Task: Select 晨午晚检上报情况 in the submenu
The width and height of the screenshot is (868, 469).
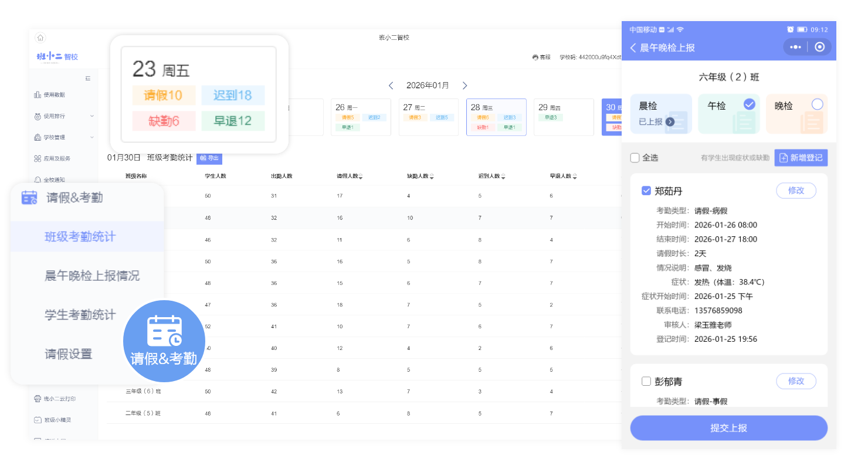Action: 92,276
